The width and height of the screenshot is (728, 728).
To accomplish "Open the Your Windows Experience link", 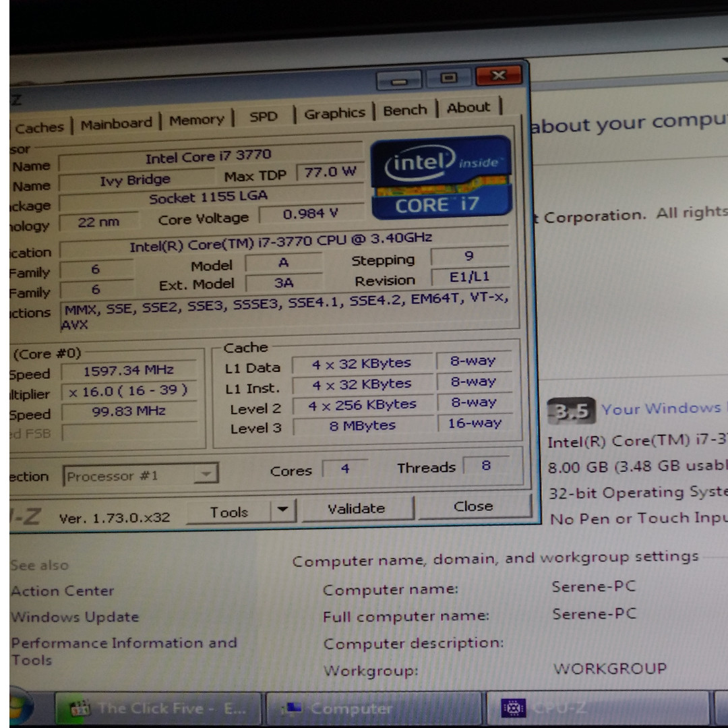I will [663, 408].
